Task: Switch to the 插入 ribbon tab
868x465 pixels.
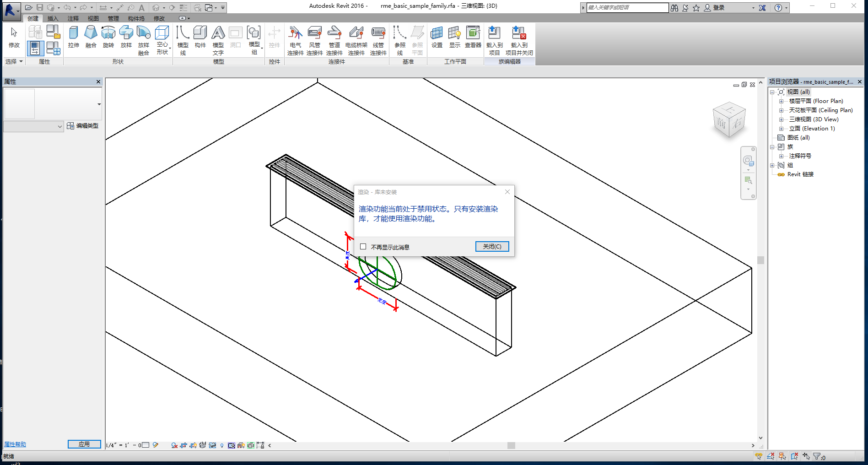Action: (52, 18)
